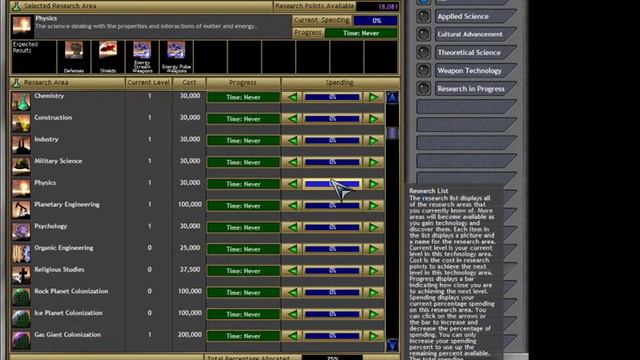Screen dimensions: 640x360
Task: Increase Construction spending with right arrow
Action: (373, 119)
